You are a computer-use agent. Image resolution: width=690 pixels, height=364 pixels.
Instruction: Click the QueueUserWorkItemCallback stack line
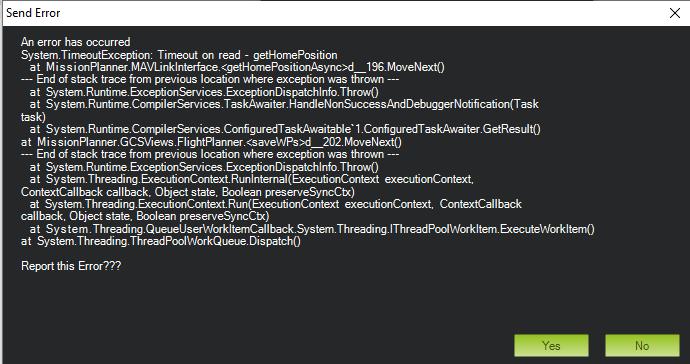(312, 229)
